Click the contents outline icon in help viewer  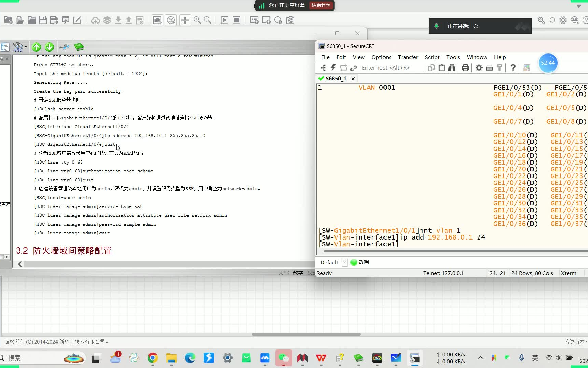[x=5, y=47]
